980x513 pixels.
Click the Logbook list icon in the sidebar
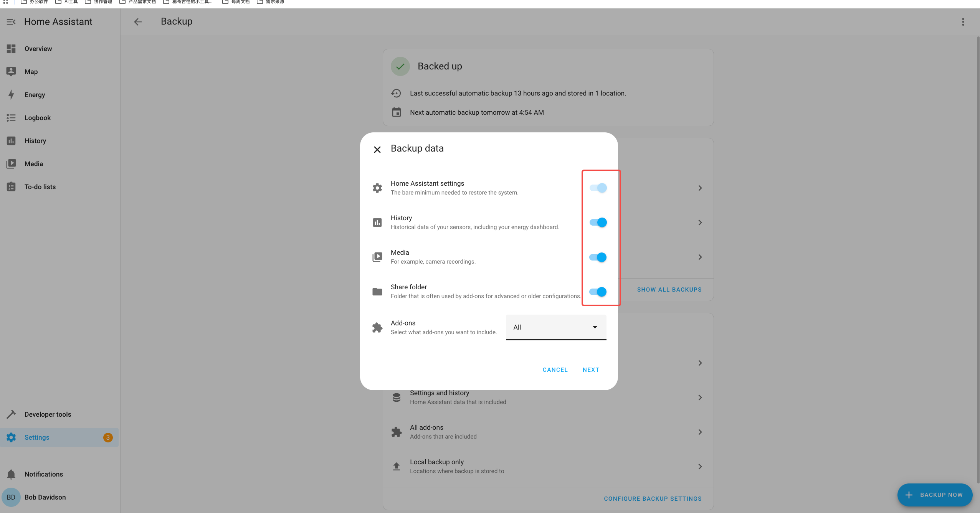[11, 118]
